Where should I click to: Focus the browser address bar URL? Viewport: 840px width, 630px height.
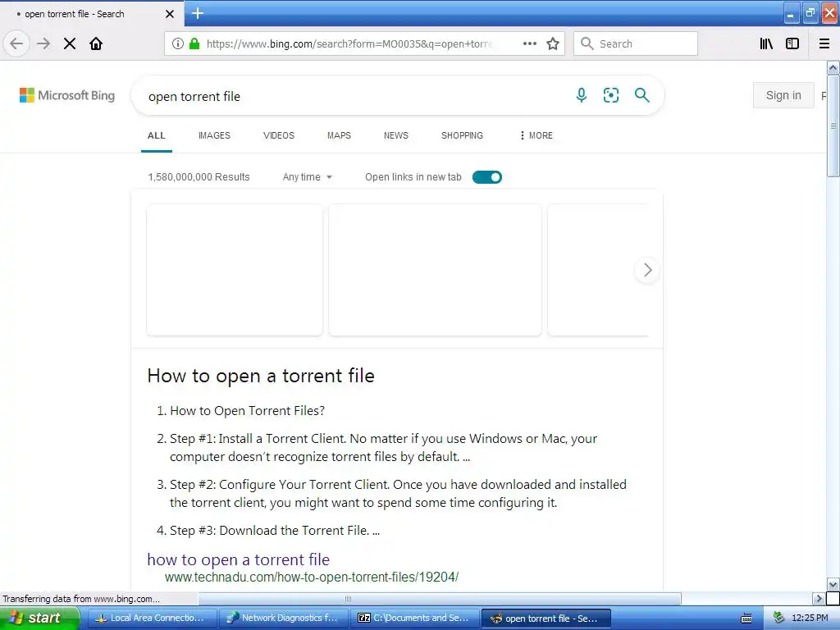coord(349,43)
